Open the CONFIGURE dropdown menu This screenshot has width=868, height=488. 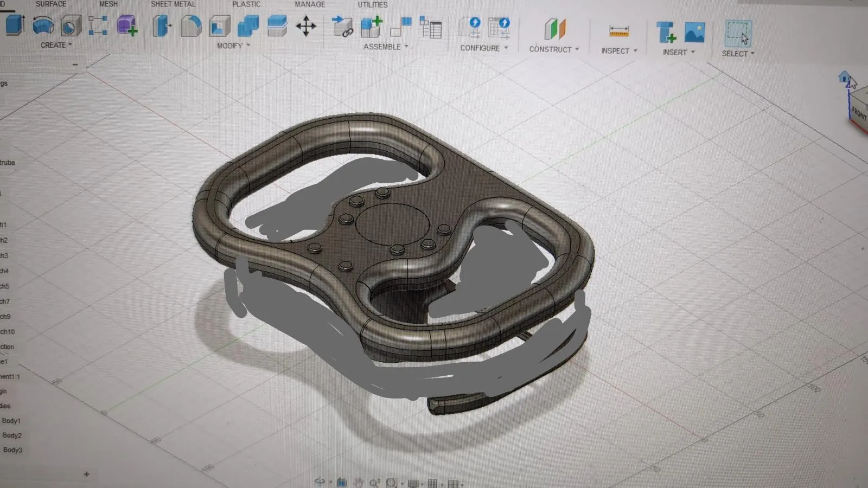pyautogui.click(x=484, y=48)
